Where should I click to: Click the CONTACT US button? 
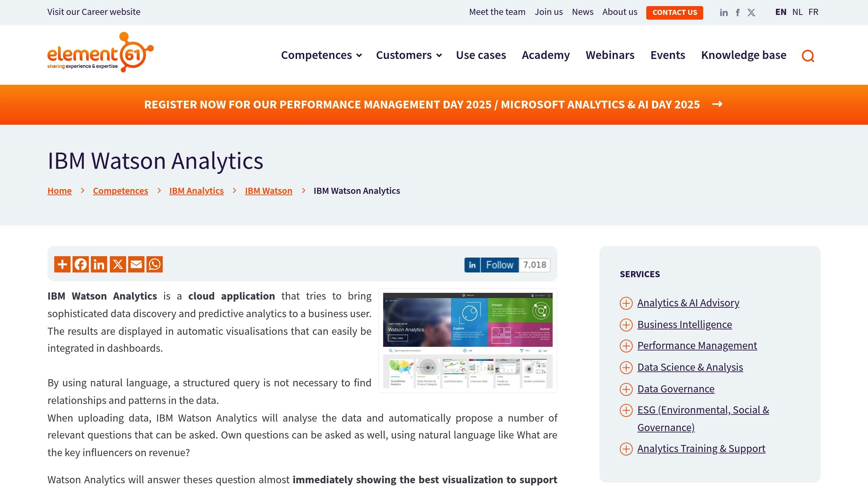point(674,13)
